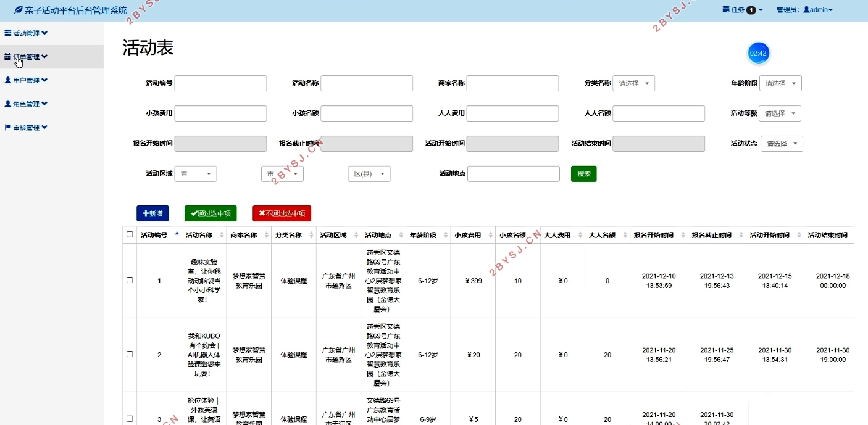Viewport: 868px width, 425px height.
Task: Click sort icon on 年龄阶段 column header
Action: [446, 235]
